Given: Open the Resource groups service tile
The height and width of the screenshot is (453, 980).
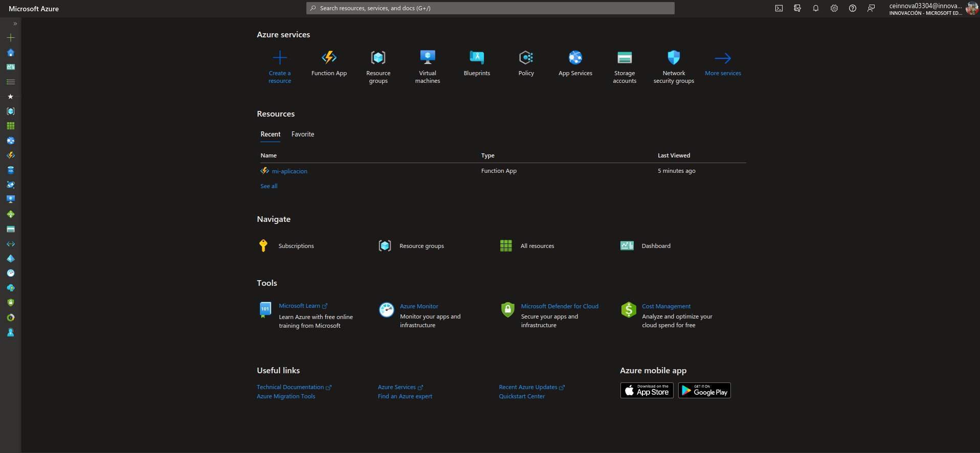Looking at the screenshot, I should [378, 67].
